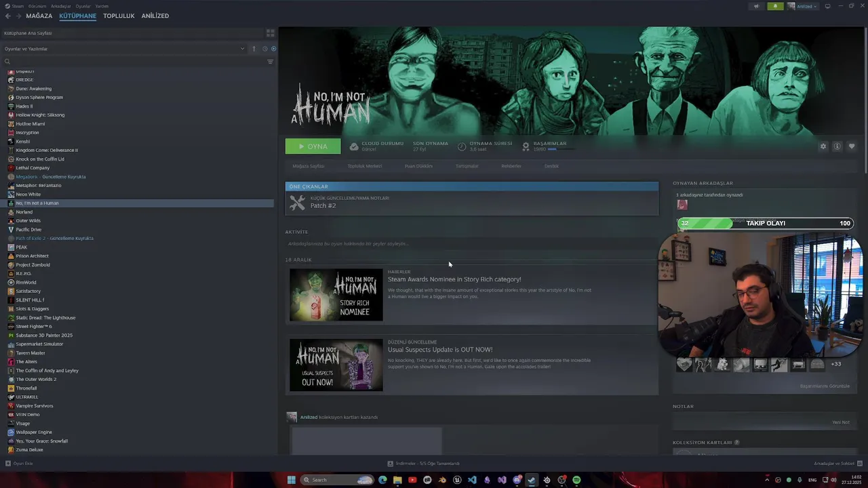Screen dimensions: 868x488
Task: Open the announcements megaphone icon
Action: pos(756,6)
